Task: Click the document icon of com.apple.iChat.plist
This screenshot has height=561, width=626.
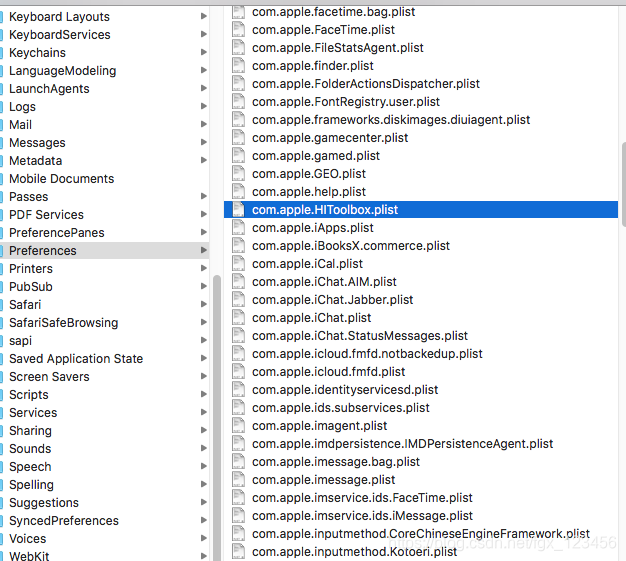Action: pyautogui.click(x=238, y=317)
